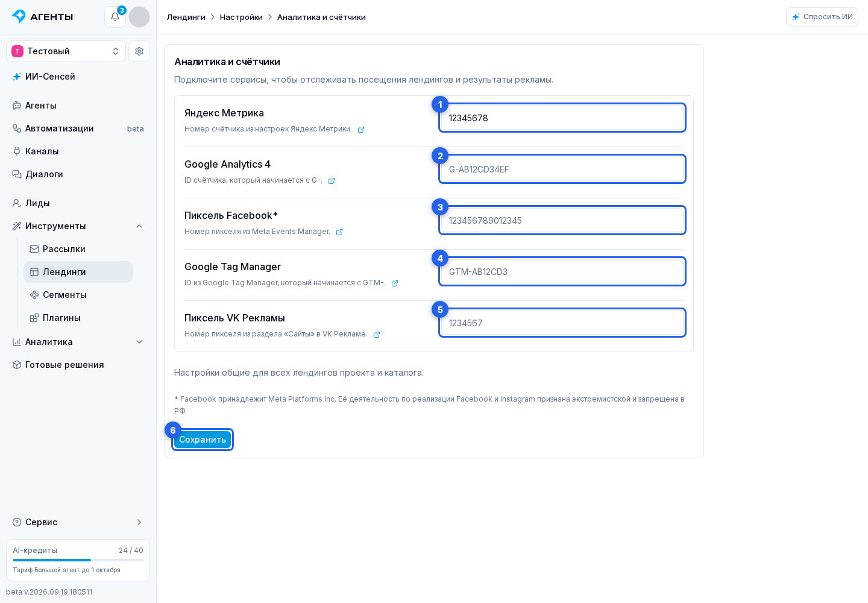Click version text beta v.2026.09.19.180511

tap(49, 592)
